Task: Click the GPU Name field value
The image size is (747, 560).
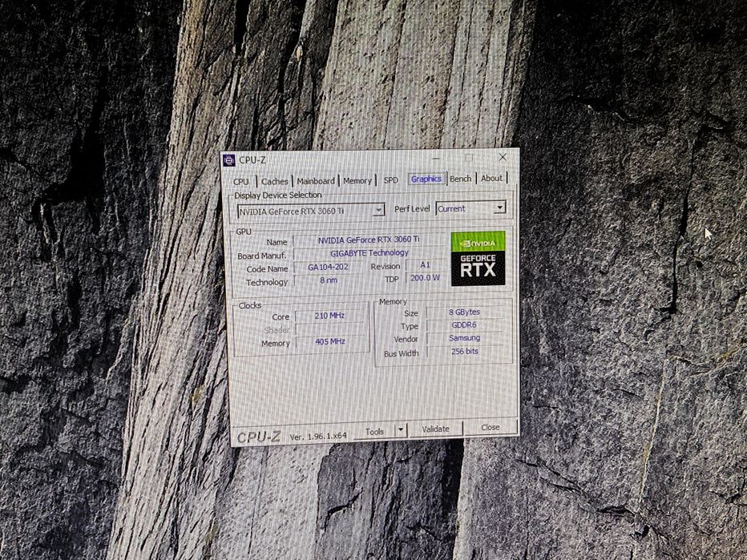Action: tap(369, 240)
